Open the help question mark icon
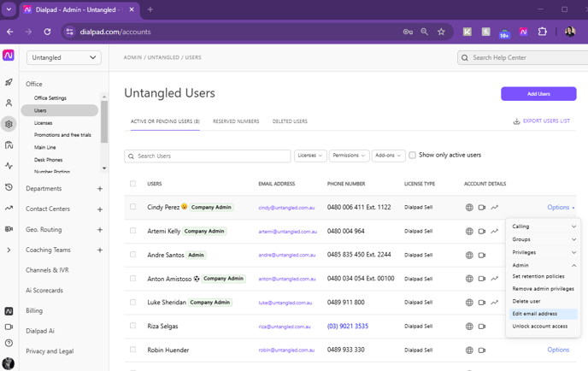Screen dimensions: 588x371 pos(9,343)
